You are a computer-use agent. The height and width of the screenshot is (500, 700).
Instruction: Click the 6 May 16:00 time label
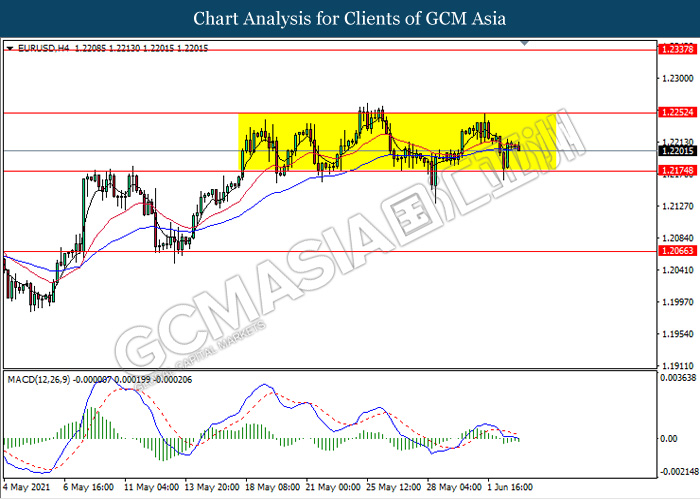pyautogui.click(x=88, y=487)
